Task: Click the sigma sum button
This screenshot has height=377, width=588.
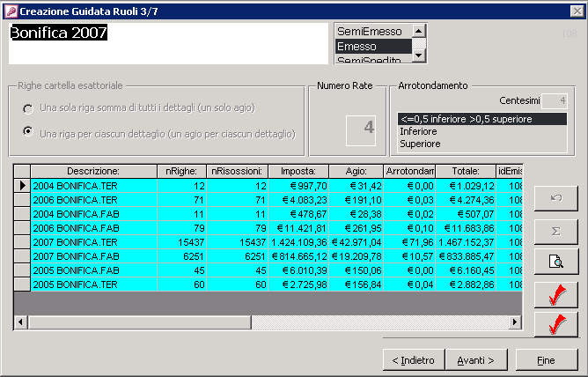Action: 555,229
